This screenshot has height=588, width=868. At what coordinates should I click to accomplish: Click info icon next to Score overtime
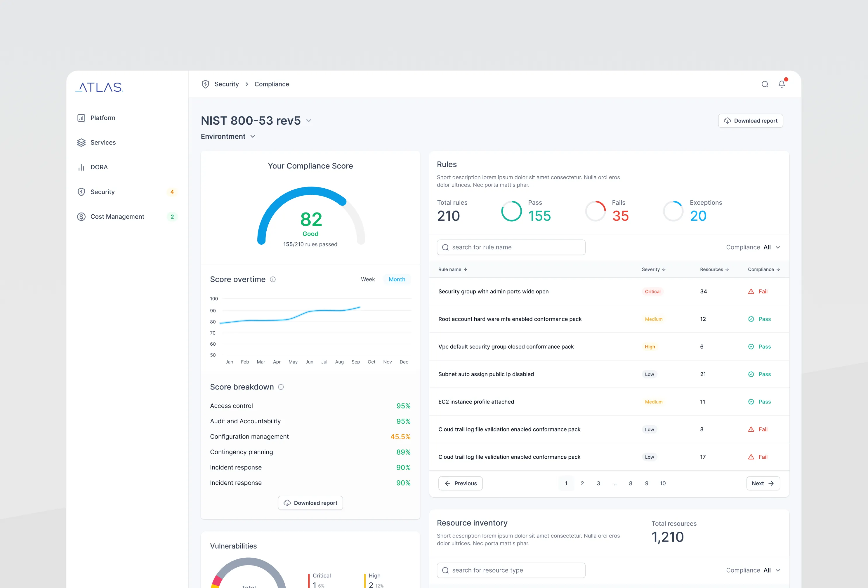coord(273,279)
